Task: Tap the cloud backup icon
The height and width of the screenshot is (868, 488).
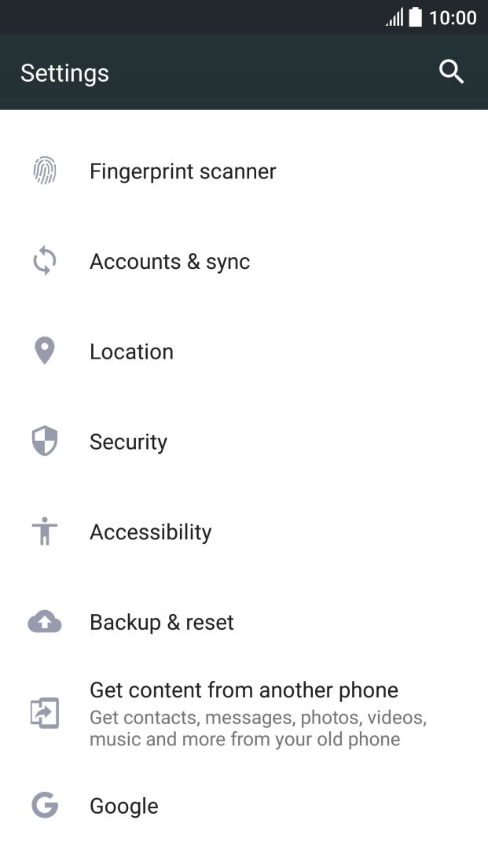Action: pyautogui.click(x=45, y=623)
